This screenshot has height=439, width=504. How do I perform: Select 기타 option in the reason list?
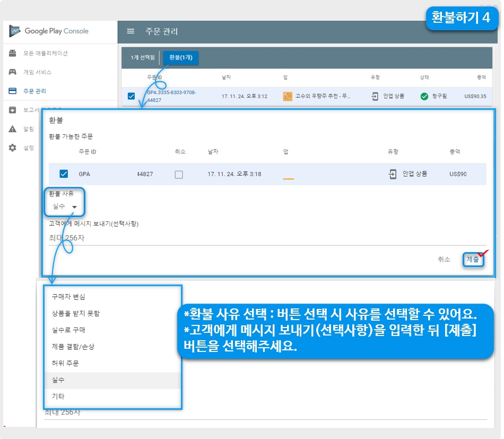tap(58, 397)
